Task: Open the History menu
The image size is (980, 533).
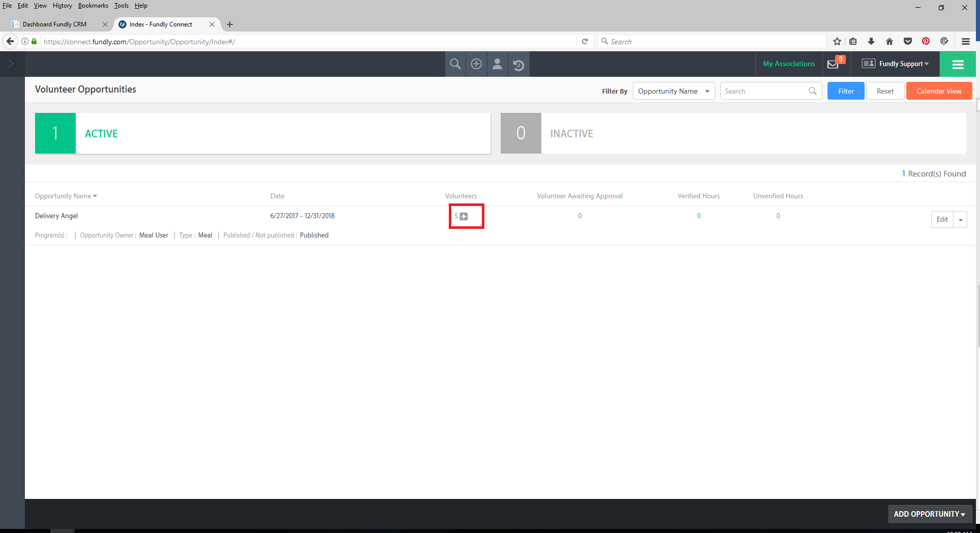Action: click(62, 6)
